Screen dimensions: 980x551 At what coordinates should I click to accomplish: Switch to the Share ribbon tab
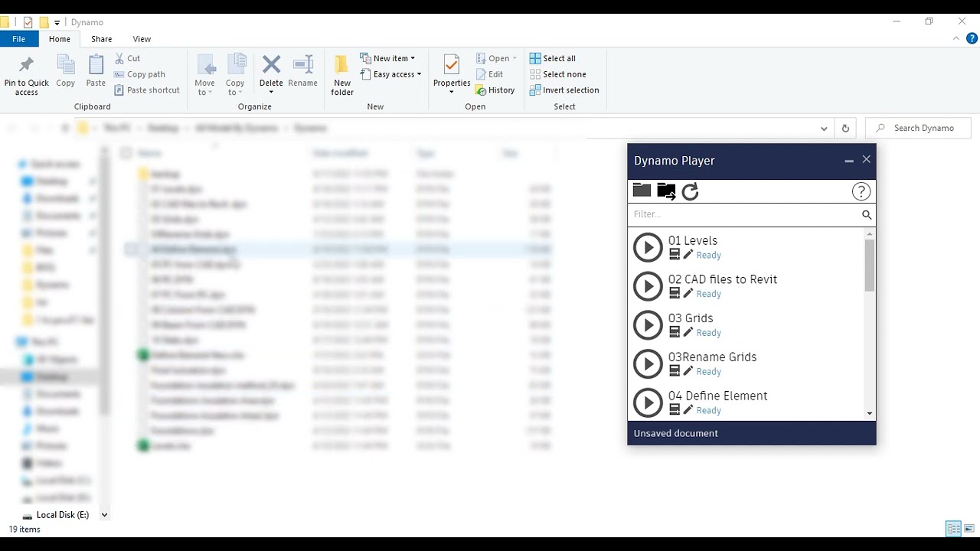[x=101, y=39]
